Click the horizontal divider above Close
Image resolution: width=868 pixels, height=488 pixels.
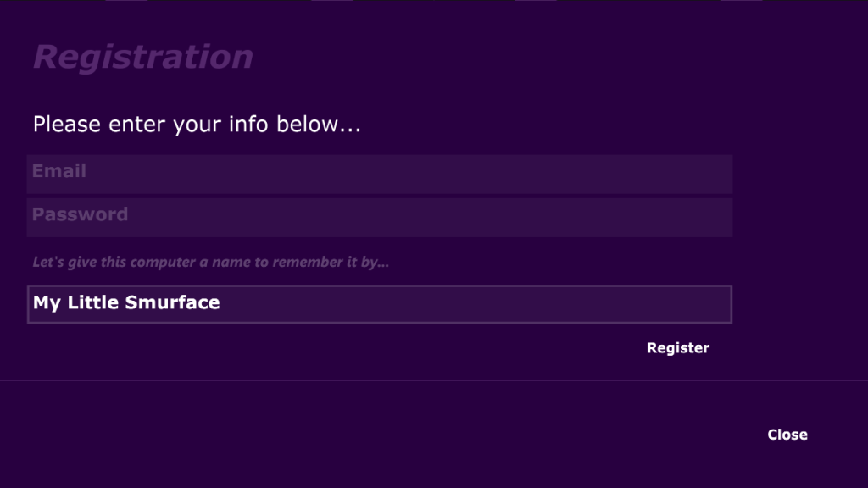pos(434,380)
